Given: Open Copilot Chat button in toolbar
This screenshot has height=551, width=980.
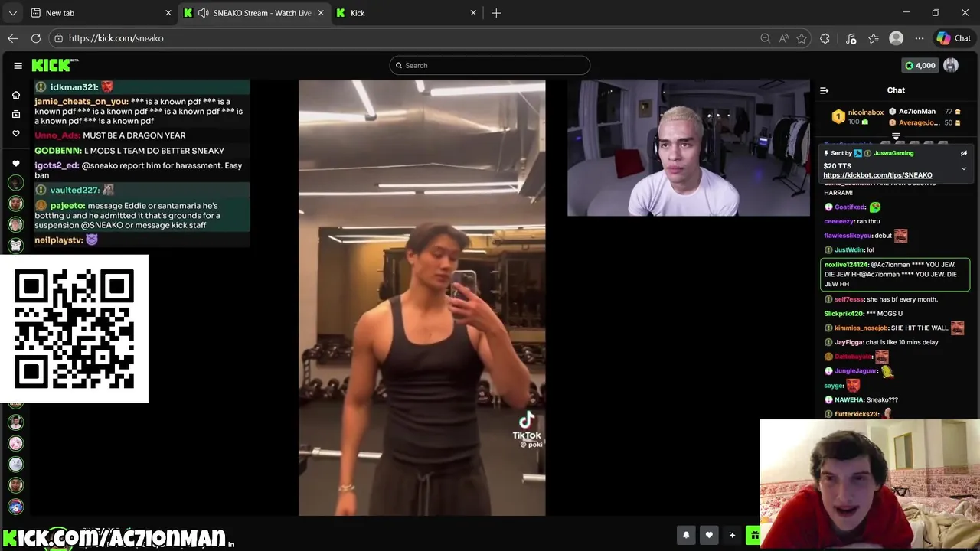Looking at the screenshot, I should (954, 38).
